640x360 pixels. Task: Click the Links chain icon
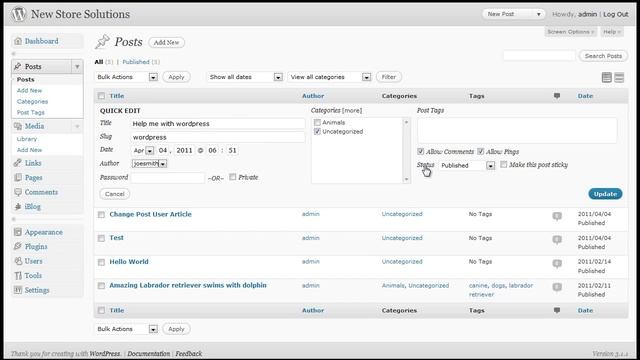point(18,163)
